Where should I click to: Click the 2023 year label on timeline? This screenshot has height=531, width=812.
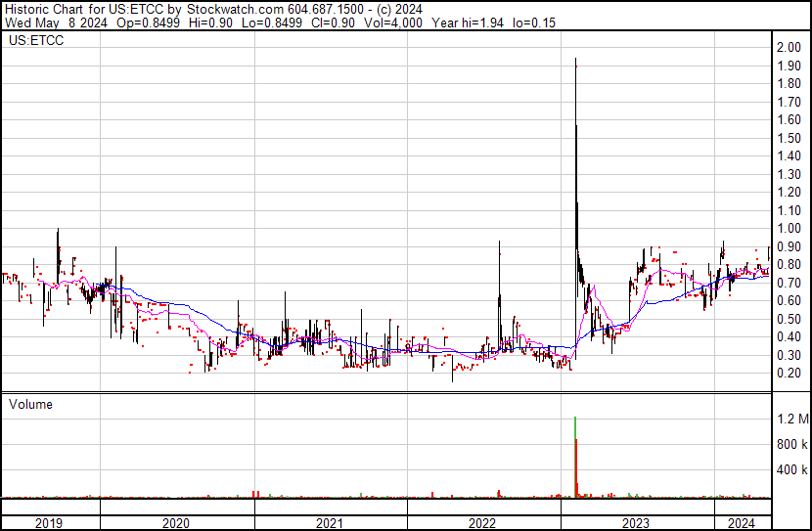tap(635, 523)
